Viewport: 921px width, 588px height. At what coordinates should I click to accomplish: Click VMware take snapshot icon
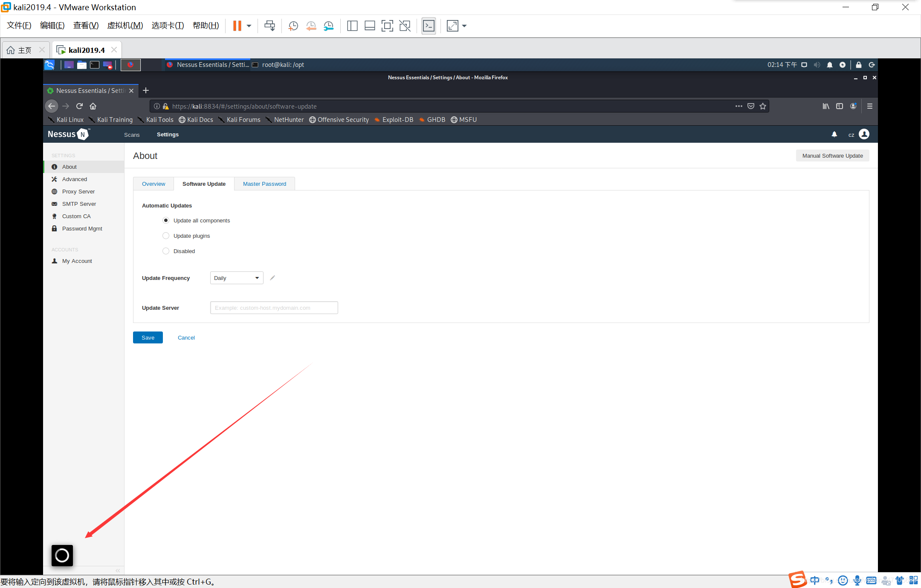point(293,26)
